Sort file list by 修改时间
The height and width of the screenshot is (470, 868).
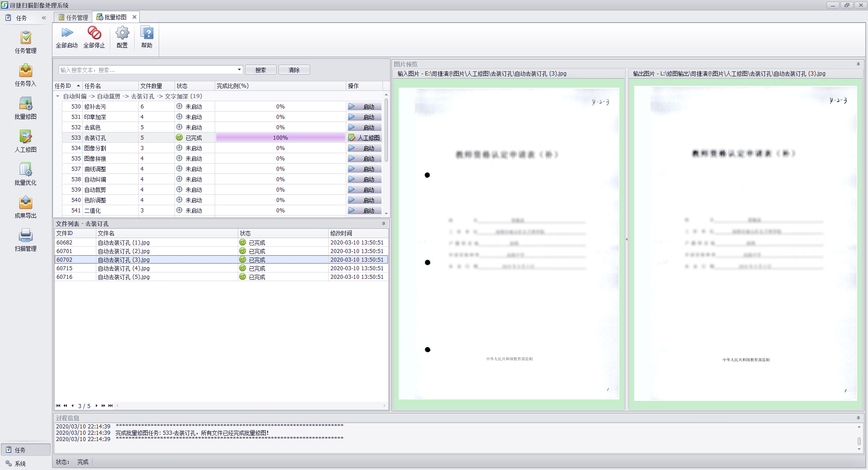pos(358,233)
